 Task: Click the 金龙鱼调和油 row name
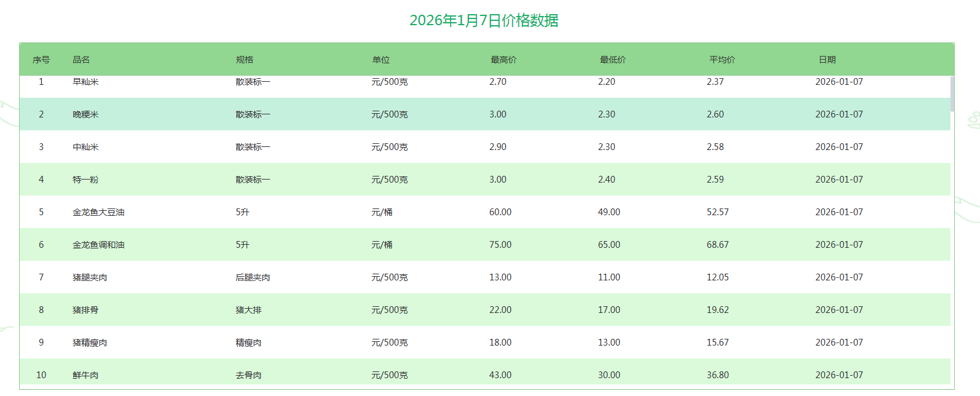[x=98, y=245]
